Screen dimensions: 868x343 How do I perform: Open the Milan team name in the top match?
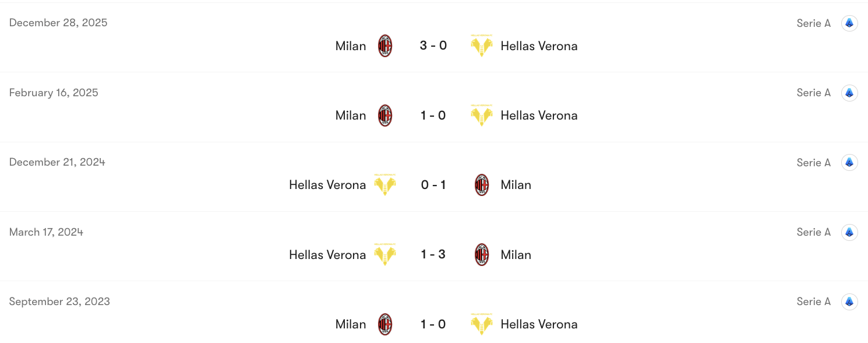(x=350, y=45)
